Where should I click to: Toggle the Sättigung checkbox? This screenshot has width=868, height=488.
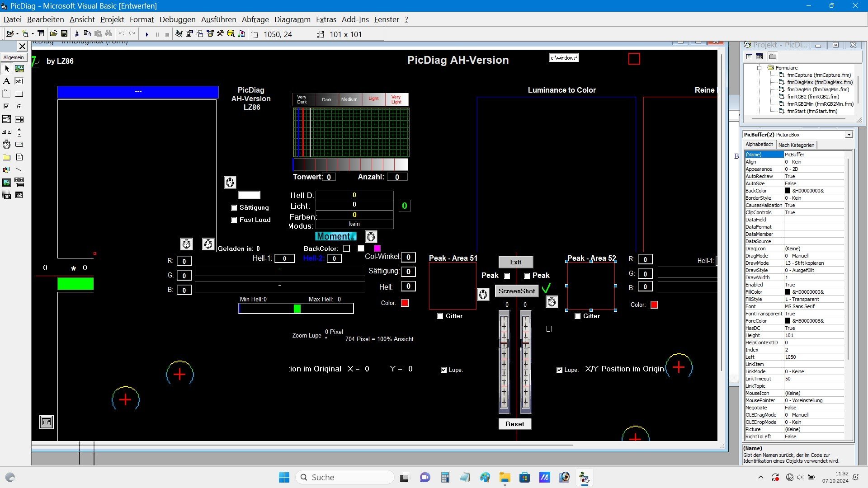[234, 208]
